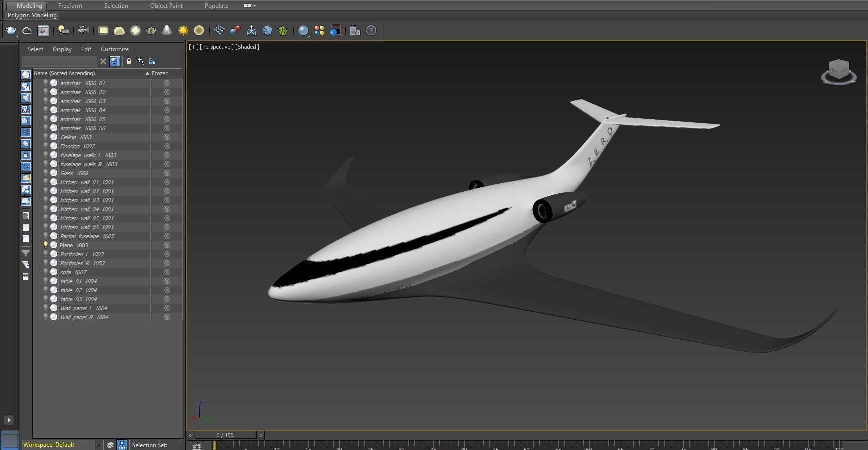Click the blue grid instancing icon

click(219, 31)
